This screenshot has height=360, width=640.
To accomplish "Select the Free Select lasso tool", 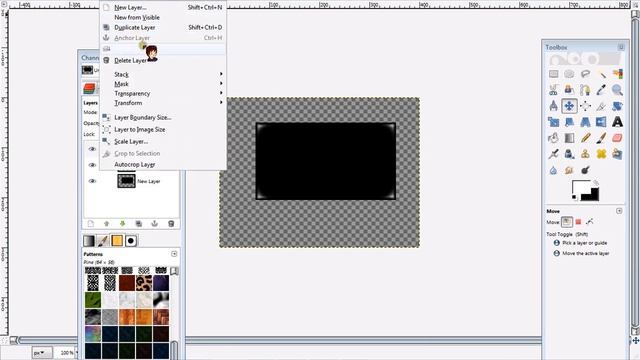I will click(585, 74).
